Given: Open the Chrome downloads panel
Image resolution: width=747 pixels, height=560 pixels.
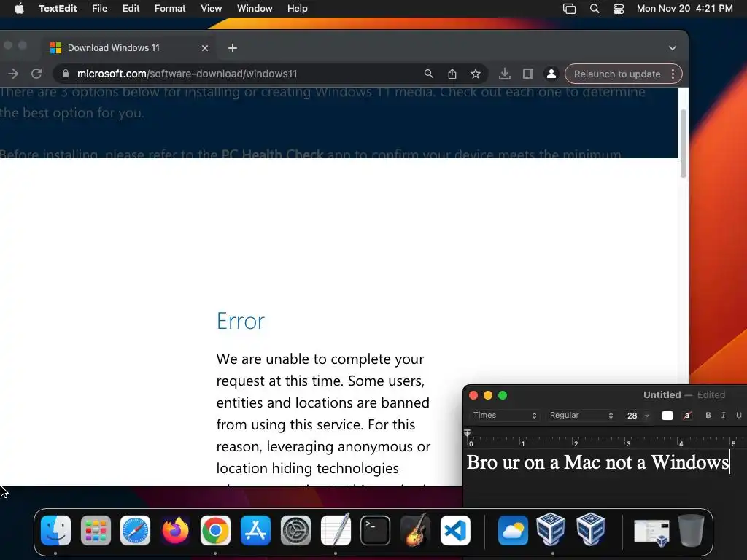Looking at the screenshot, I should pyautogui.click(x=505, y=74).
